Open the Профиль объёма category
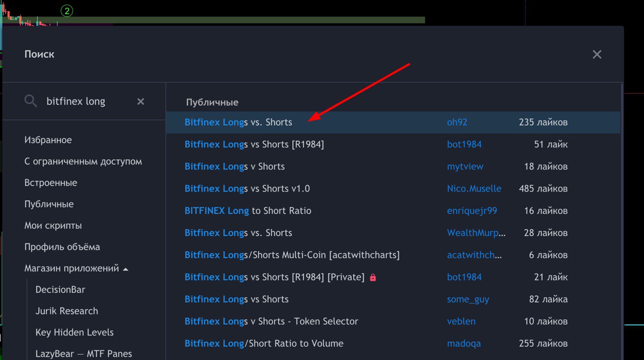 [62, 247]
